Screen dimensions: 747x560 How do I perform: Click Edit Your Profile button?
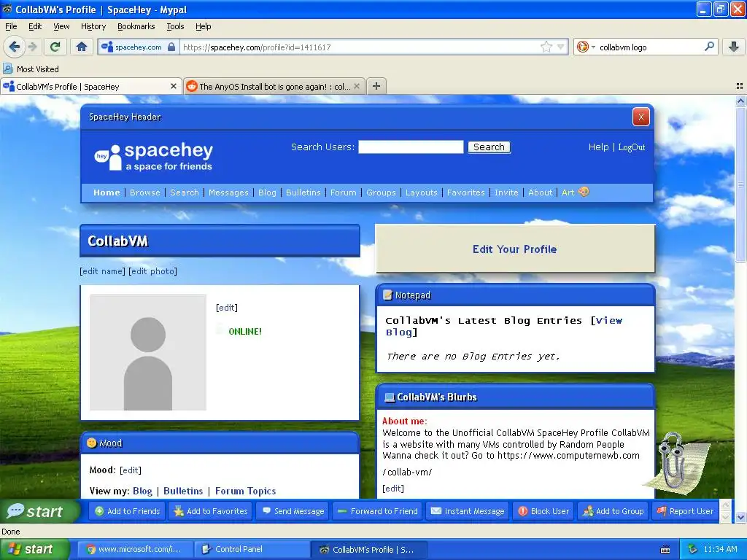515,249
